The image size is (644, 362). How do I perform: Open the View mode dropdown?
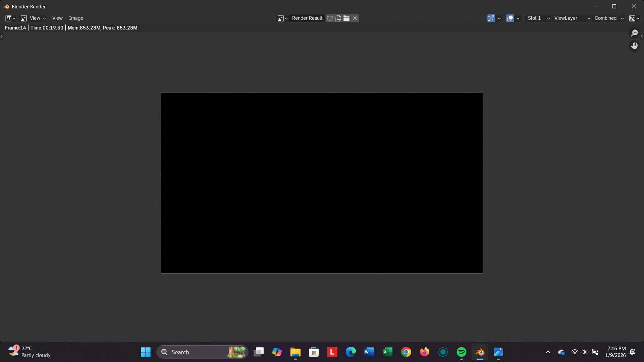(x=33, y=18)
